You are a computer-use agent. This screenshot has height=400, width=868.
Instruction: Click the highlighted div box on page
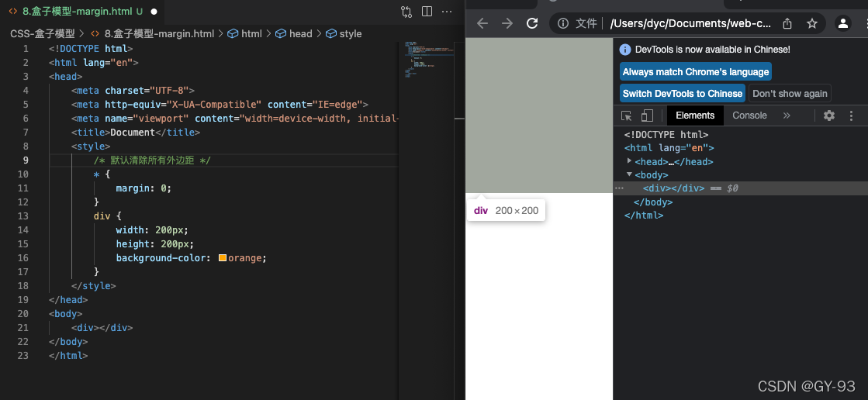click(x=539, y=115)
